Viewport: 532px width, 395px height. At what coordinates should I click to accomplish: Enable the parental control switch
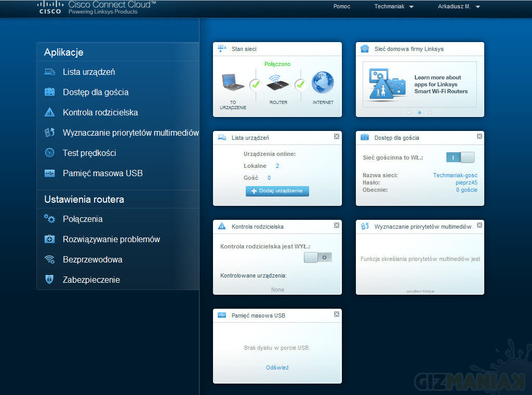pos(317,257)
